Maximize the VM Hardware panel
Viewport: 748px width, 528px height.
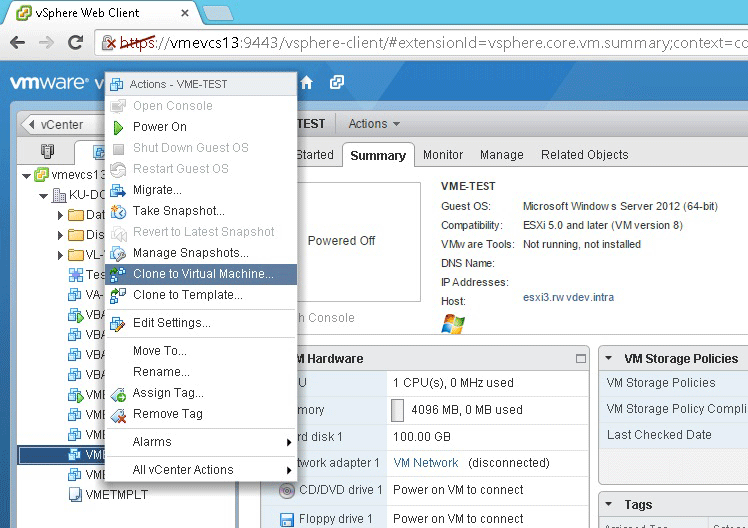pos(581,359)
